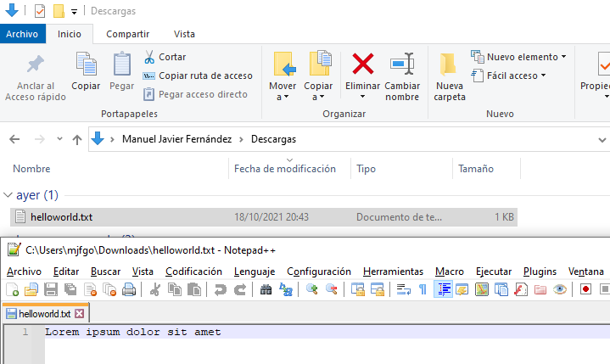Screen dimensions: 610x364
Task: Click the Undo arrow in Notepad++ toolbar
Action: pyautogui.click(x=221, y=289)
